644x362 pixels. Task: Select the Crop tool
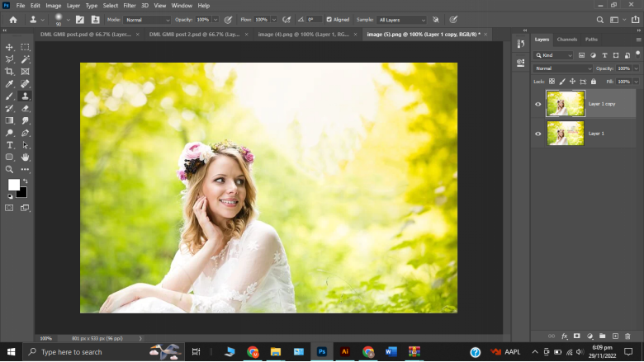click(x=9, y=72)
